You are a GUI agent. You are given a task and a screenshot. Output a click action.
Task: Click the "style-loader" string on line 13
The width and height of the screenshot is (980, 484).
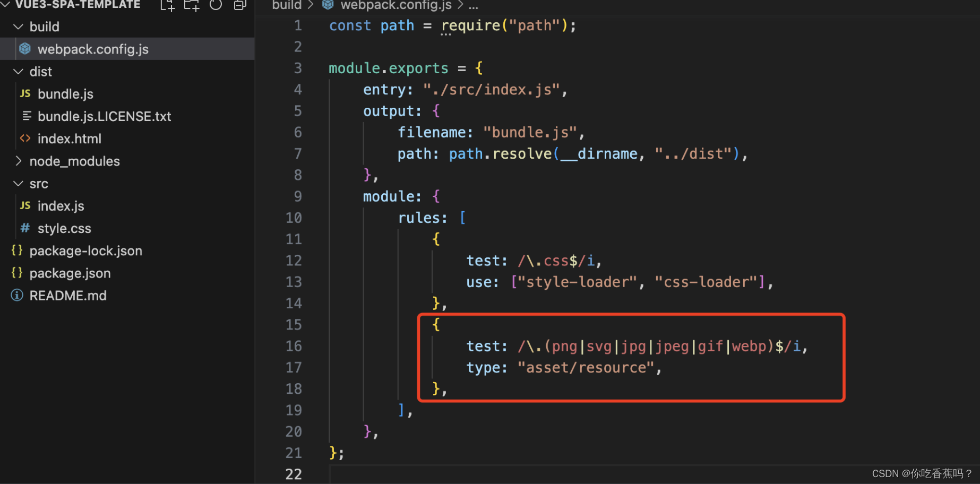577,282
